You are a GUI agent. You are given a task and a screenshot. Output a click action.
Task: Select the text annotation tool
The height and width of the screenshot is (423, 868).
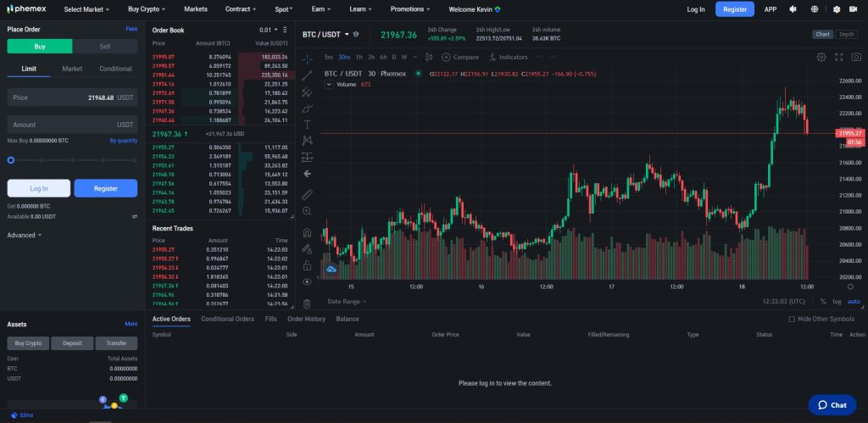(307, 125)
